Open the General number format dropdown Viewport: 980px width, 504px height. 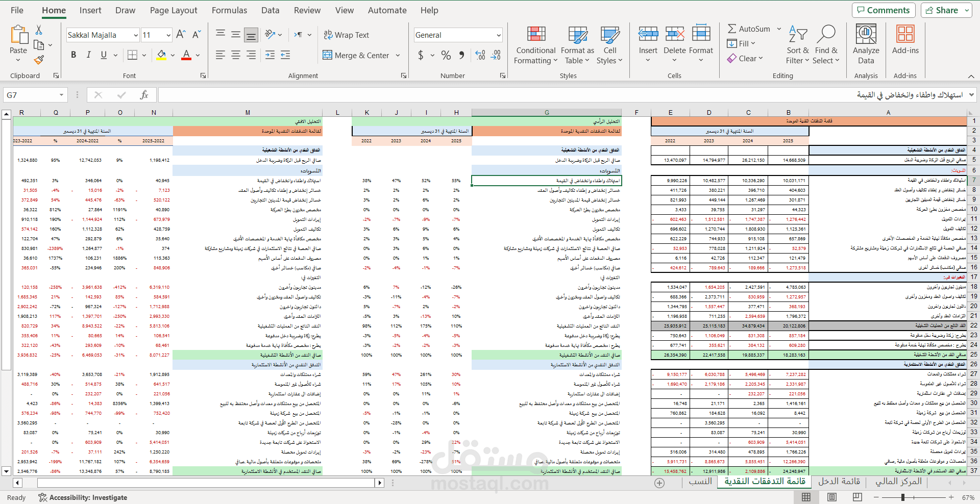tap(499, 35)
